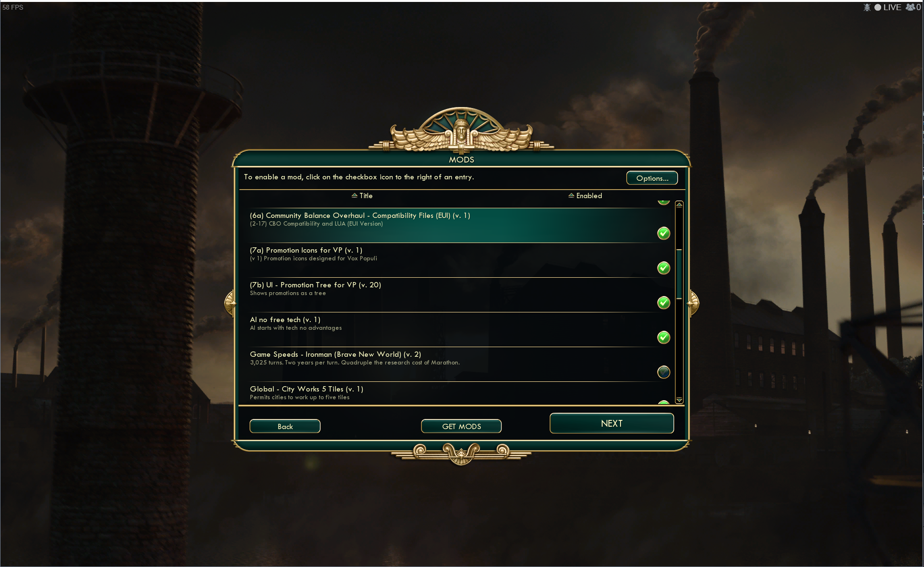Toggle AI no free tech checkbox
This screenshot has height=567, width=924.
pyautogui.click(x=664, y=337)
